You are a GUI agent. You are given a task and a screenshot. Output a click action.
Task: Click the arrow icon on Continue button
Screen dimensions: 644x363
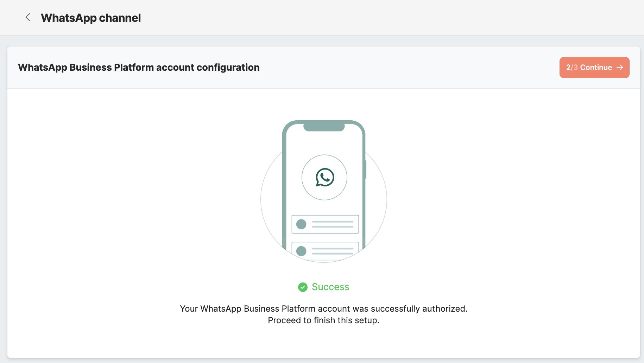tap(620, 68)
